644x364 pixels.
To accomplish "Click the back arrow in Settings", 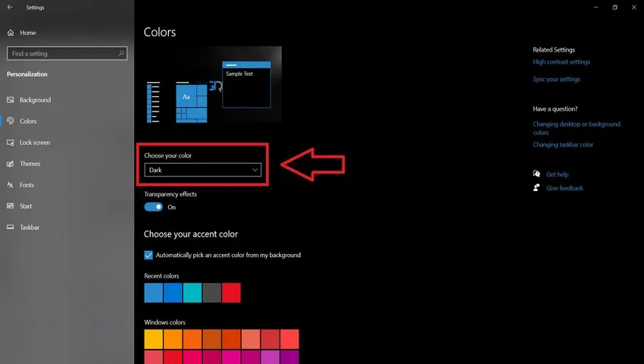I will click(10, 8).
